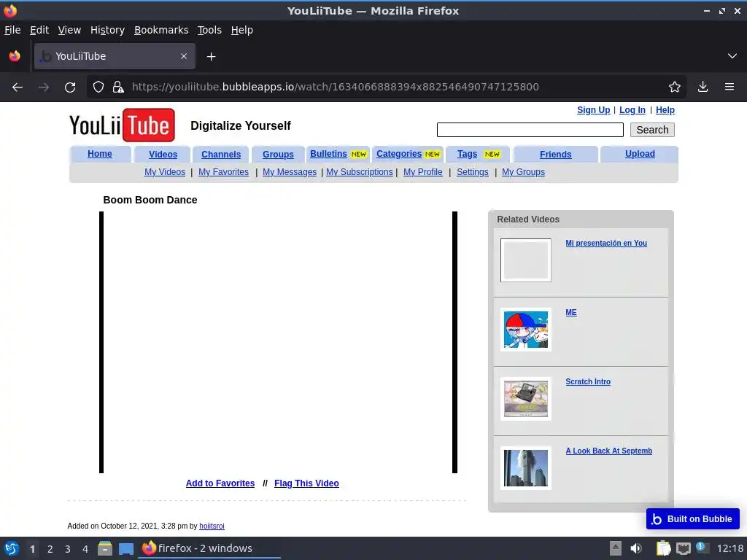Close the YouLiiTube tab

184,56
